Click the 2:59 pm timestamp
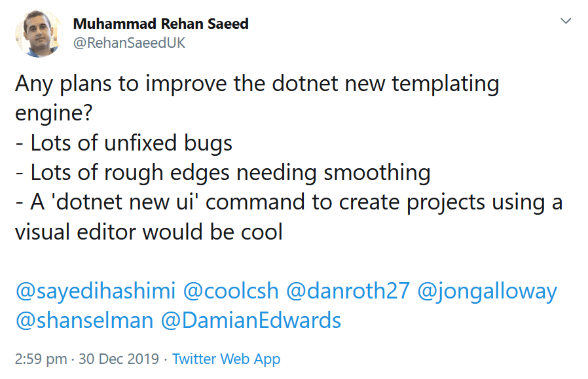Viewport: 588px width, 379px height. [x=41, y=359]
